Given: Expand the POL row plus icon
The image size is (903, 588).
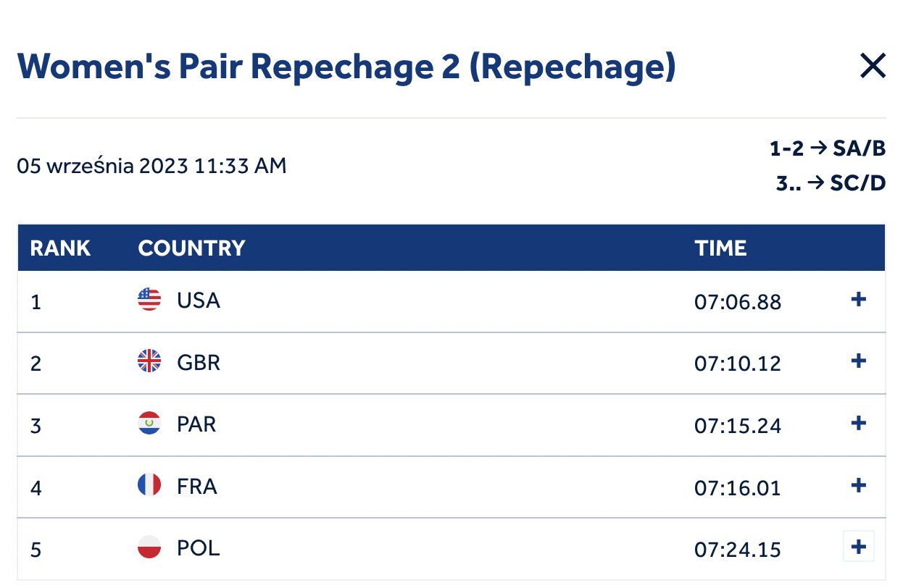Looking at the screenshot, I should click(x=859, y=547).
